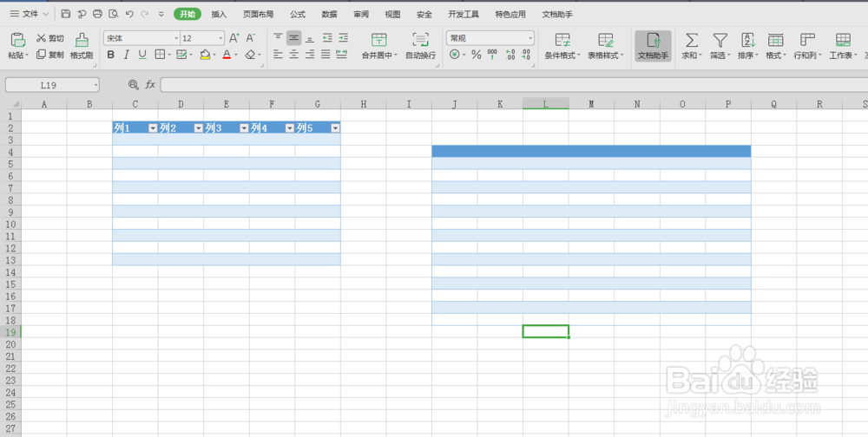Open the font size dropdown 12
Image resolution: width=868 pixels, height=437 pixels.
coord(220,38)
